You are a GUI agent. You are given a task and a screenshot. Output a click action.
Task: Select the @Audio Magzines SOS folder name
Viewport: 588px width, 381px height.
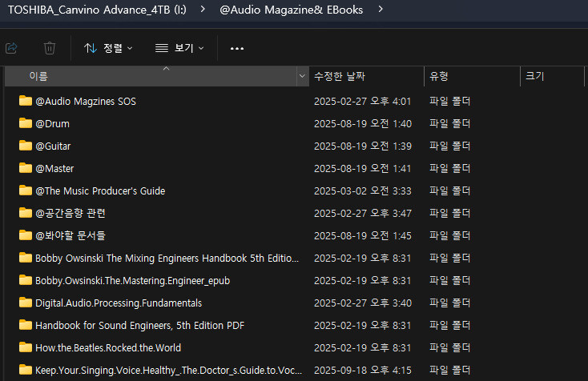[x=86, y=102]
